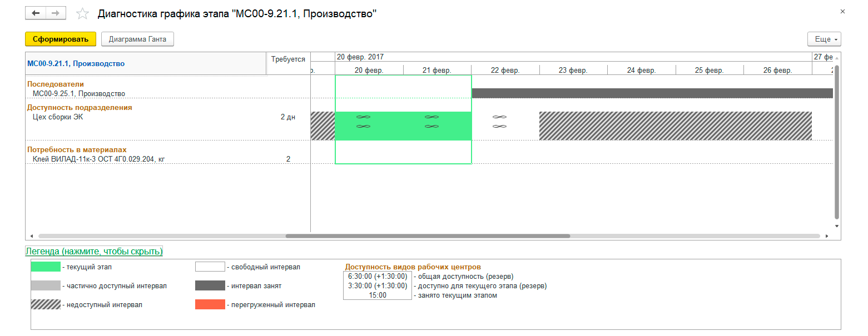This screenshot has width=868, height=336.
Task: Select the Цех сборки ЭК row
Action: click(57, 117)
